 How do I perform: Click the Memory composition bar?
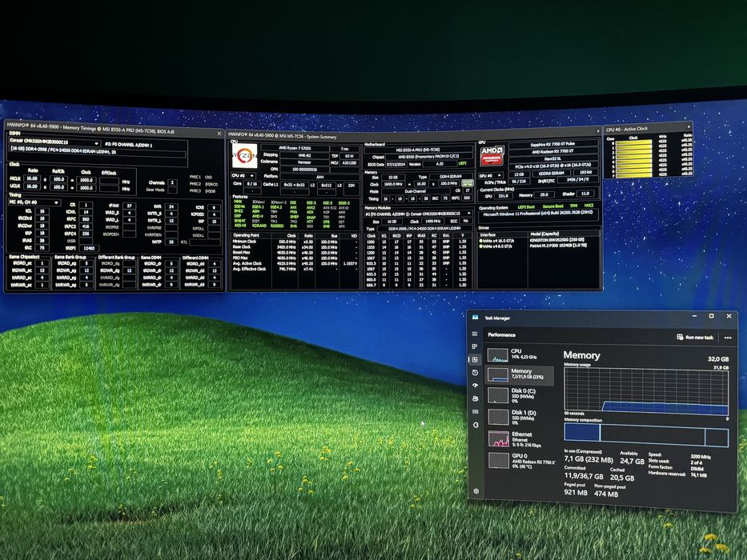coord(646,434)
